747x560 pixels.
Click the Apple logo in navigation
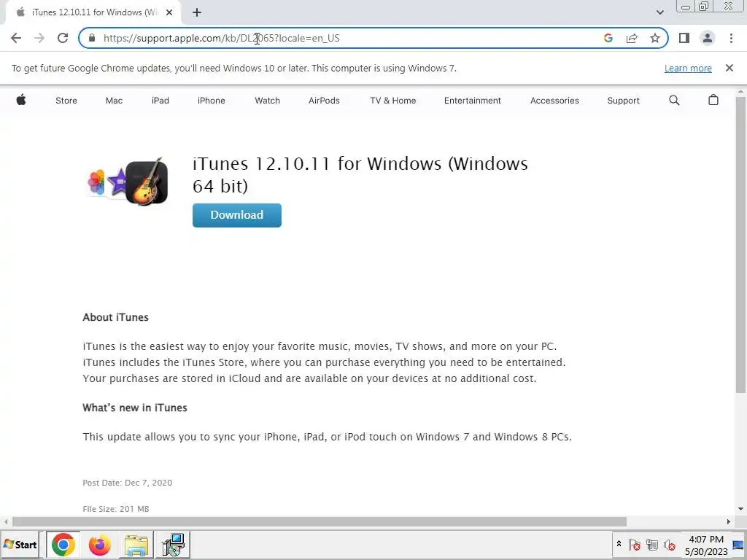21,100
